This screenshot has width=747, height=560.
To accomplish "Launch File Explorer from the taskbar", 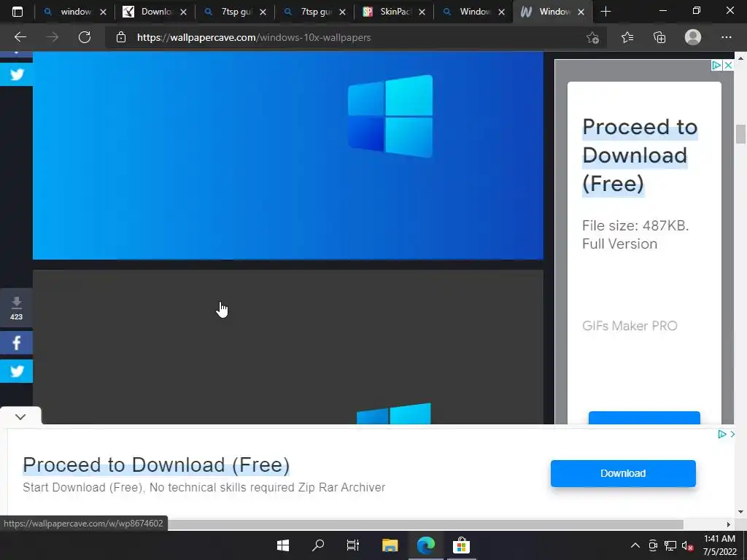I will [x=390, y=545].
